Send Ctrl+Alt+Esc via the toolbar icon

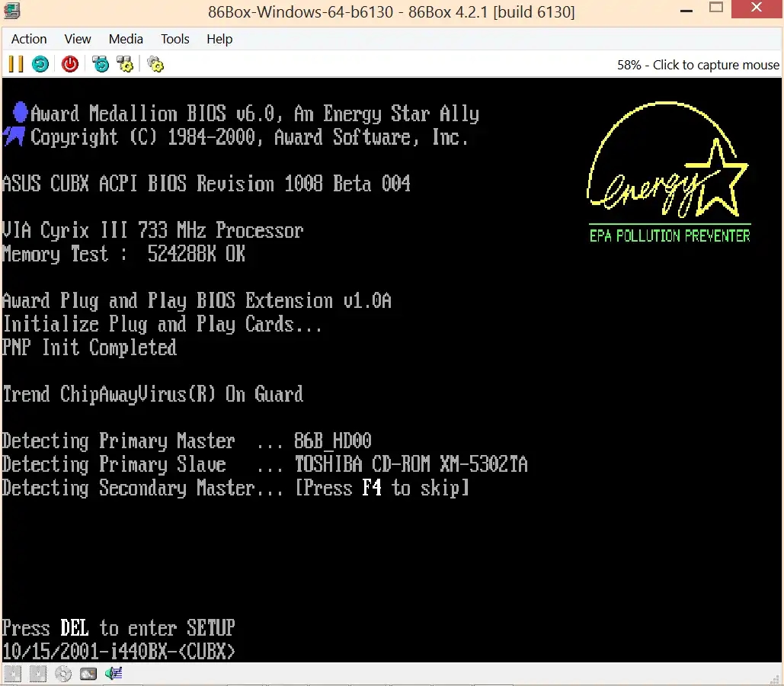pyautogui.click(x=125, y=65)
